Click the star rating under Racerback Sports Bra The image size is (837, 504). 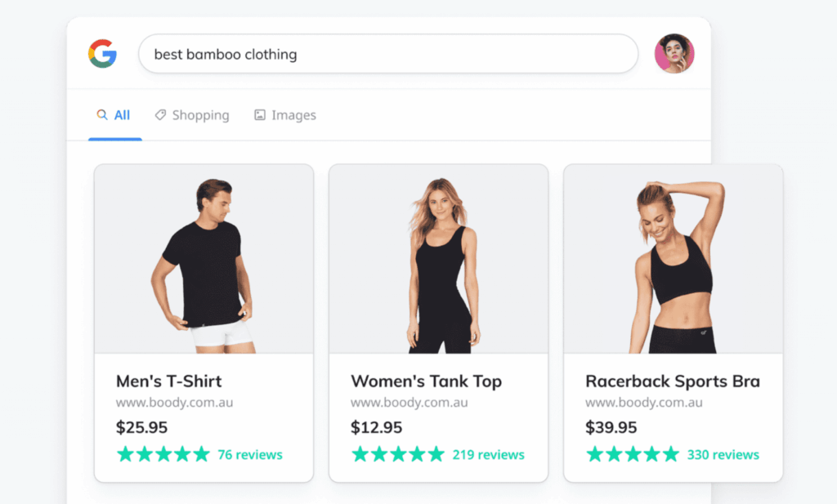tap(633, 454)
